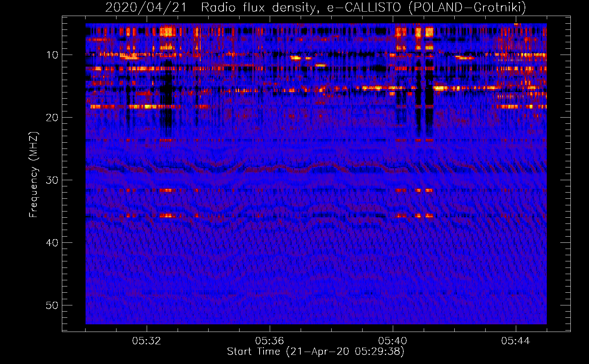Click the 30 MHz tick label
This screenshot has width=589, height=364.
52,180
